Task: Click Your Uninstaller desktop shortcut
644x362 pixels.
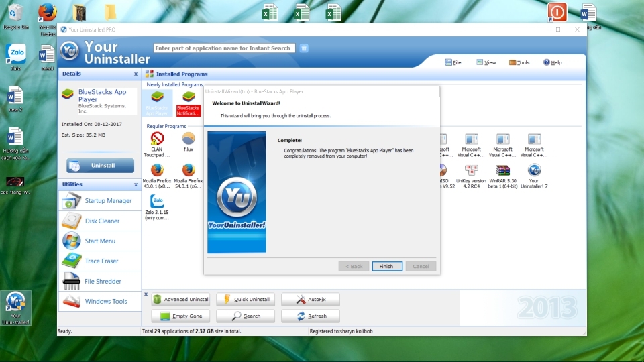Action: pos(15,308)
